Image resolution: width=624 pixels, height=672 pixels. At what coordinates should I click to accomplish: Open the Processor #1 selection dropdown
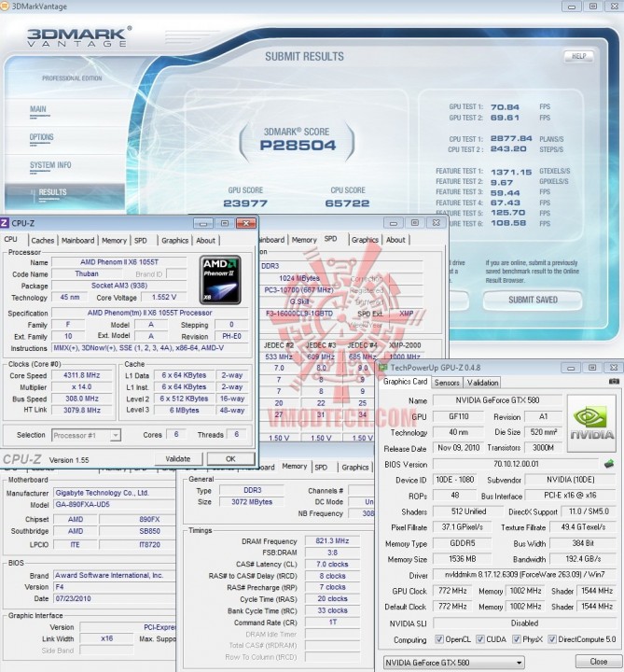(x=86, y=436)
